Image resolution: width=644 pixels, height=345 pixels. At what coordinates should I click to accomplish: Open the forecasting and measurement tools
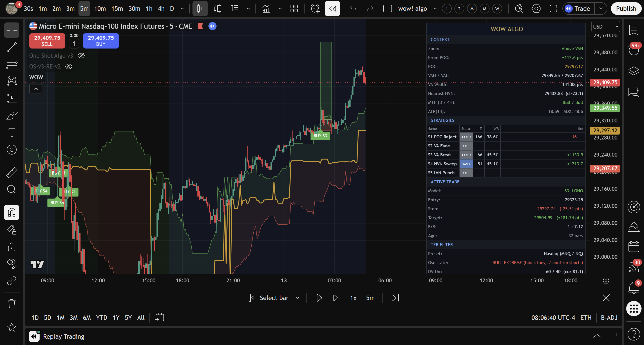click(11, 98)
